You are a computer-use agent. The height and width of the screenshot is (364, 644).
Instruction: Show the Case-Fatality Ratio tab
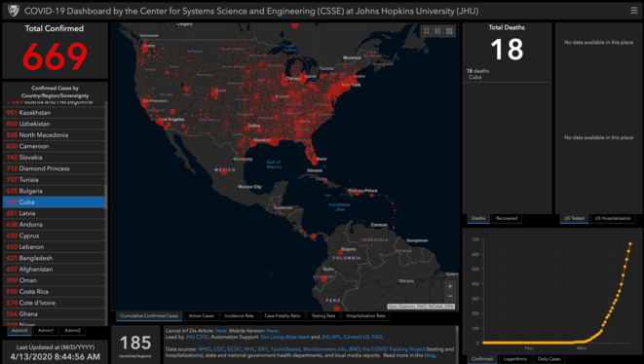click(x=283, y=316)
